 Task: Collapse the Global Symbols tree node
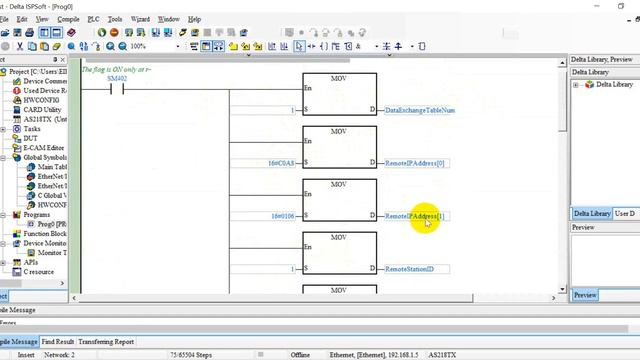[3, 158]
